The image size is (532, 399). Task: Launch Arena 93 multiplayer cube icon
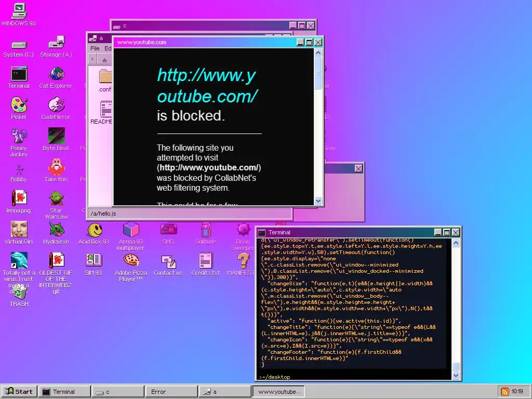[130, 236]
